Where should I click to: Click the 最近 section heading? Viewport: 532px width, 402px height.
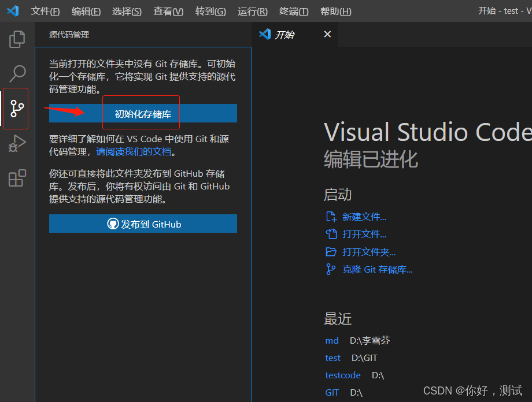coord(338,319)
